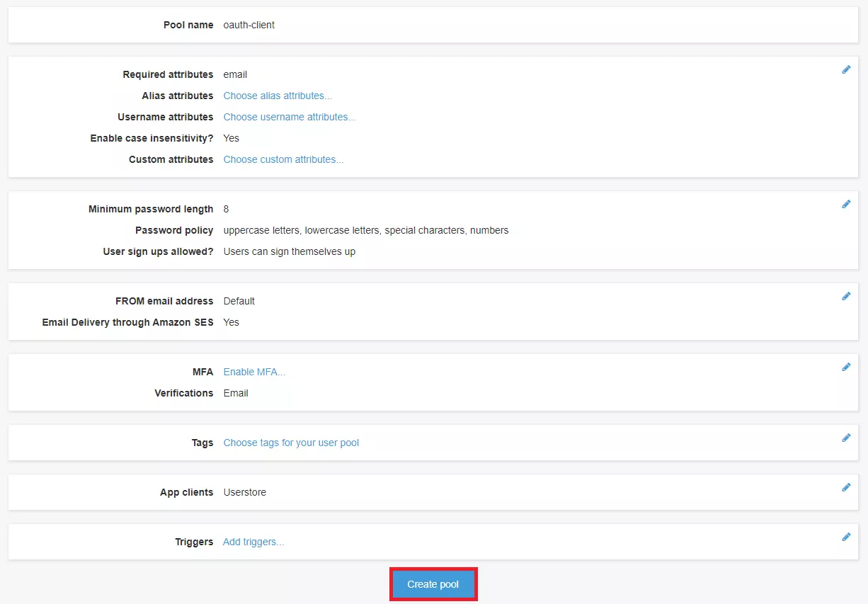Edit the Required attributes section pencil icon

846,69
